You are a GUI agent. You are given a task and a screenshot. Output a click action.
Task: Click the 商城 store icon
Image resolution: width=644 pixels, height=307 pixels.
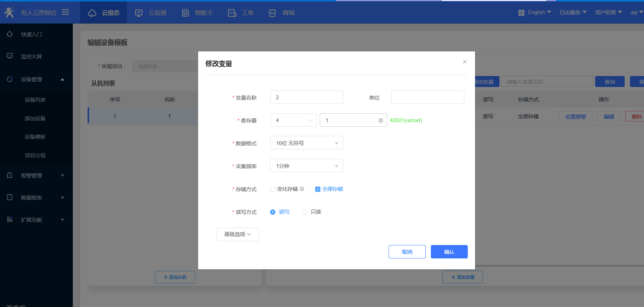[x=272, y=13]
